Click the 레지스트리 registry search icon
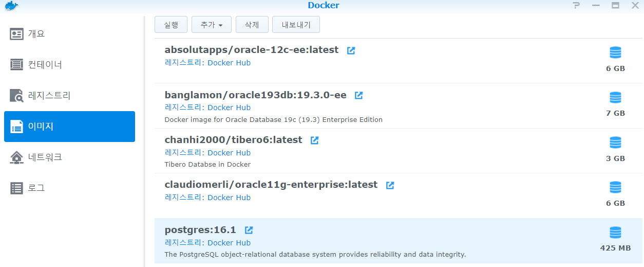The width and height of the screenshot is (644, 267). 17,96
